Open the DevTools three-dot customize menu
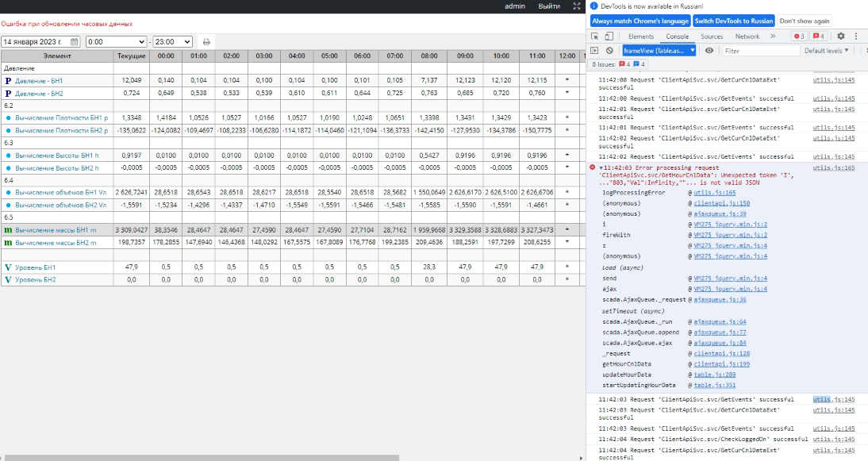Image resolution: width=868 pixels, height=461 pixels. (x=856, y=36)
